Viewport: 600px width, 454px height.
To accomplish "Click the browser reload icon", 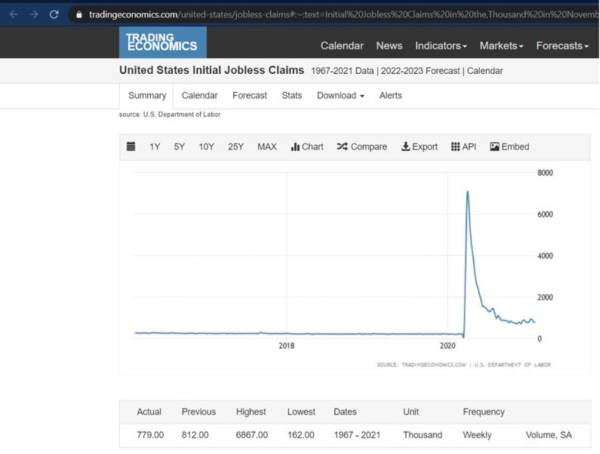I will click(x=54, y=14).
